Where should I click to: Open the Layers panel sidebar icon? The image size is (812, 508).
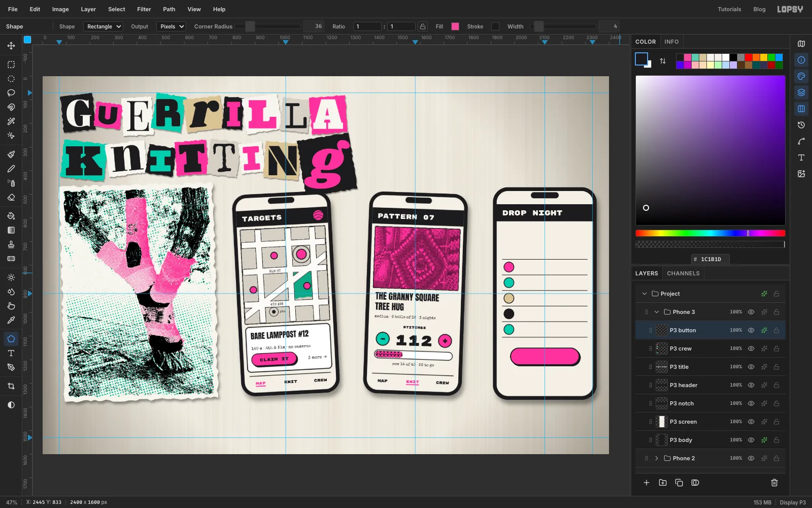click(801, 92)
